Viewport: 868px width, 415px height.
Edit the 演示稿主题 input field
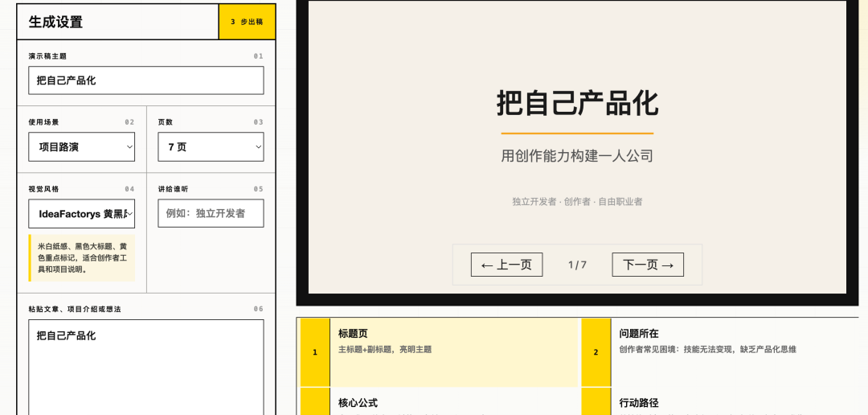[146, 80]
